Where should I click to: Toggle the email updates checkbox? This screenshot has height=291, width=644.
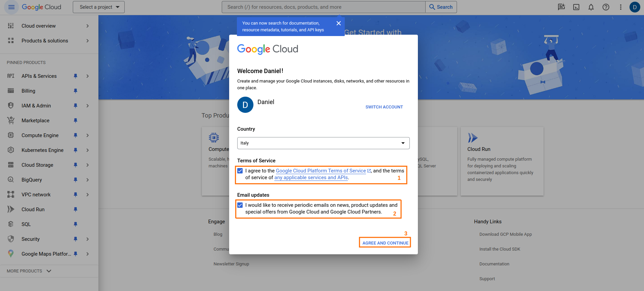coord(240,205)
